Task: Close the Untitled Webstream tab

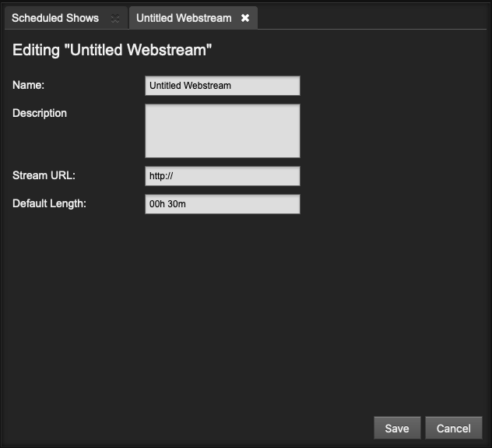Action: [245, 18]
